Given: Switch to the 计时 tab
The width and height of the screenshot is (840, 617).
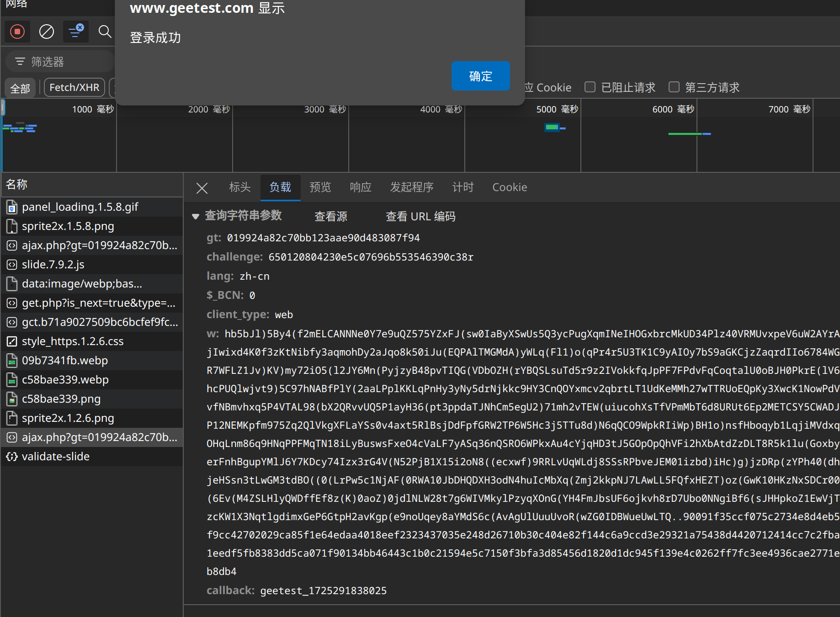Looking at the screenshot, I should click(463, 187).
